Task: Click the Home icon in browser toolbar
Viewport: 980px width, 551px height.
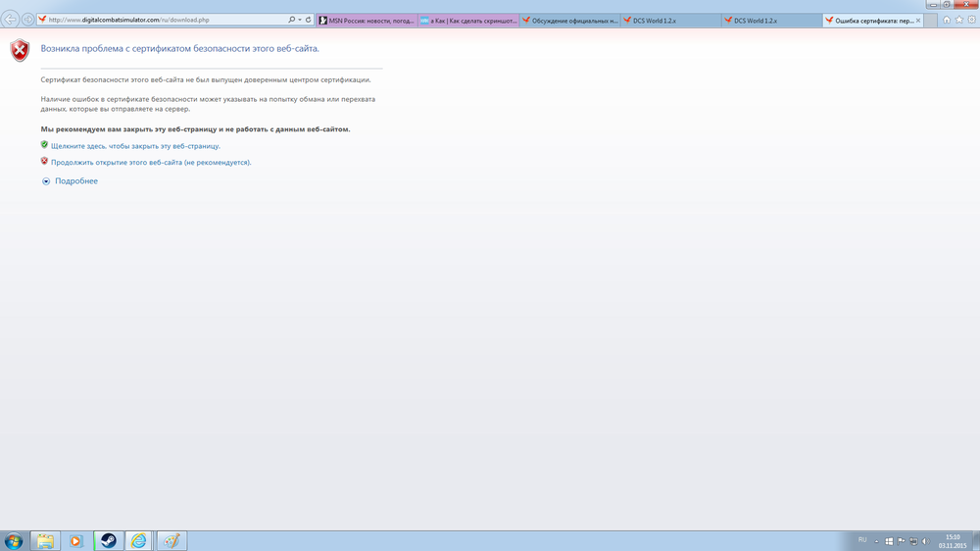Action: coord(947,20)
